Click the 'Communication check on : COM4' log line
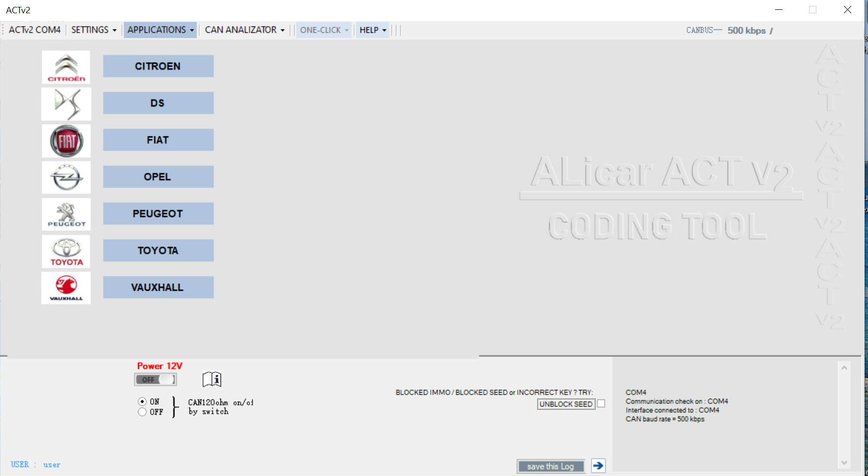Viewport: 868px width, 476px height. pos(676,401)
